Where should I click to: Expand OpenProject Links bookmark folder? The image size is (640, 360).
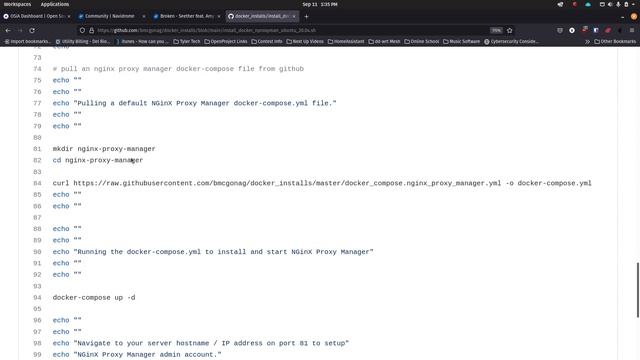(x=226, y=41)
